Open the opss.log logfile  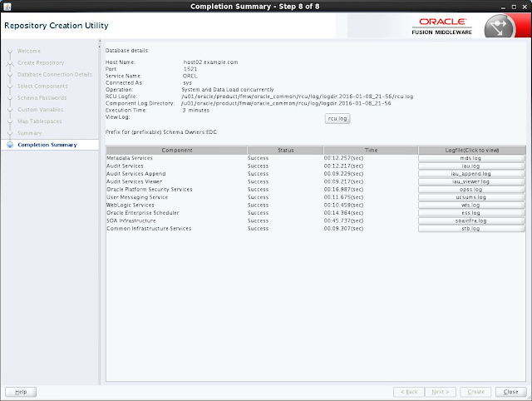coord(471,190)
